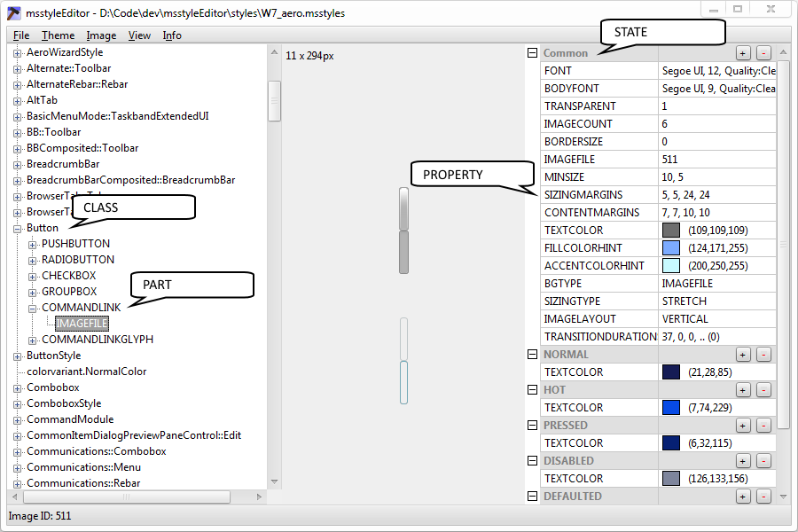The height and width of the screenshot is (532, 798).
Task: Click the plus button in Common header
Action: pos(743,53)
